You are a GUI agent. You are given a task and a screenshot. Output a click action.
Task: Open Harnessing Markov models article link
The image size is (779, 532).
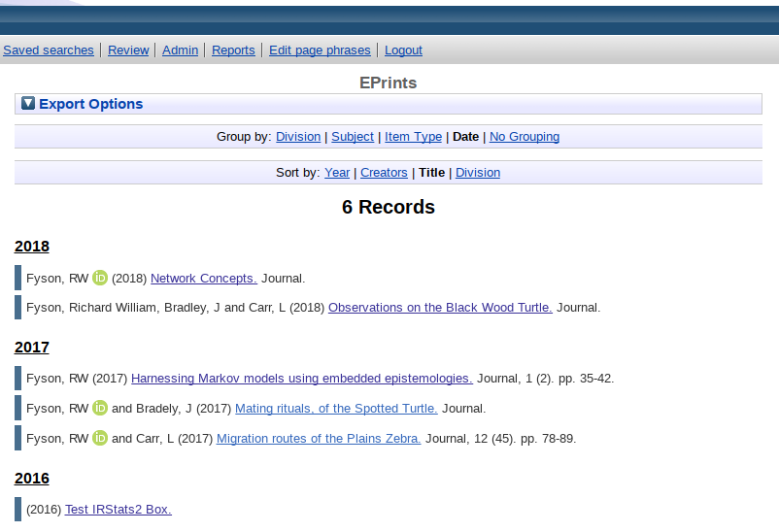pos(301,379)
